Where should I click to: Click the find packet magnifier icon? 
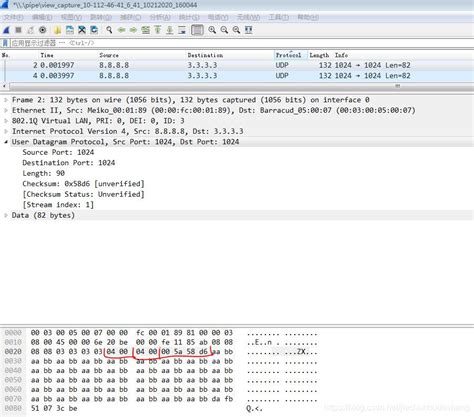(109, 30)
